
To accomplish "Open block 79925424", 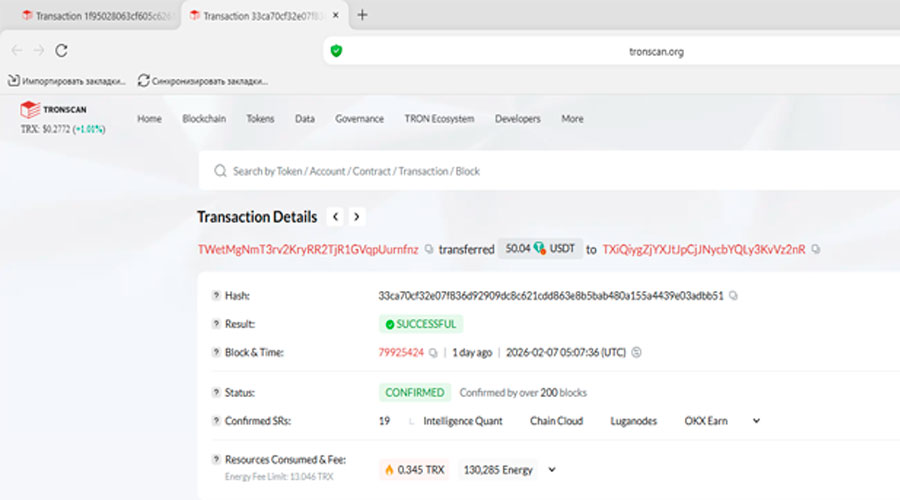I will [401, 352].
